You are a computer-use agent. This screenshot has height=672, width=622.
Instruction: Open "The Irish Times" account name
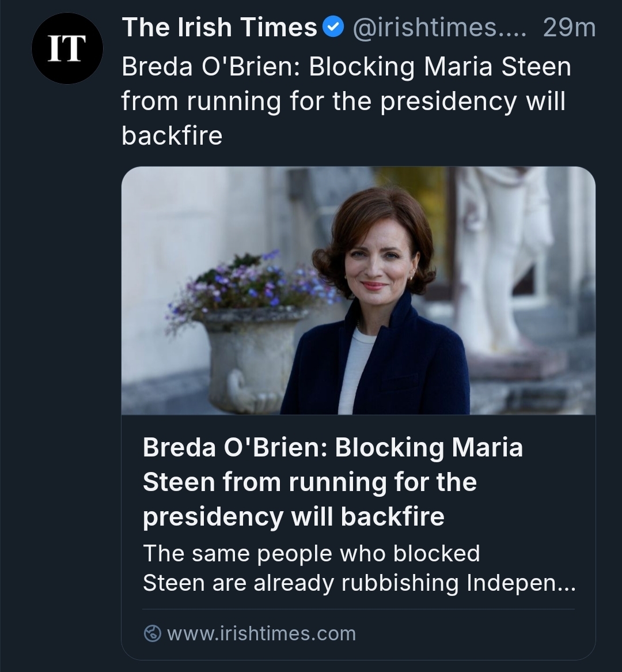(x=219, y=28)
